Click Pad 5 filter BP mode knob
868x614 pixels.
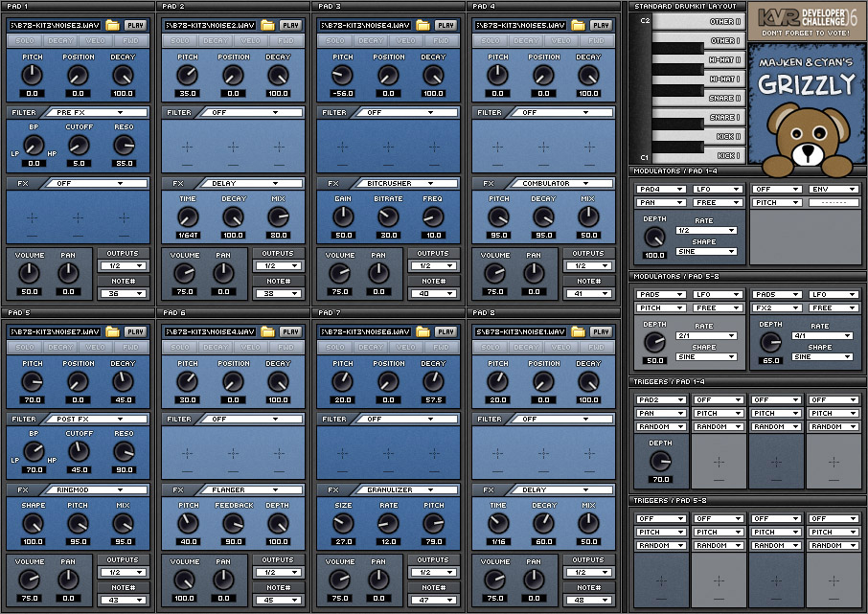click(34, 452)
